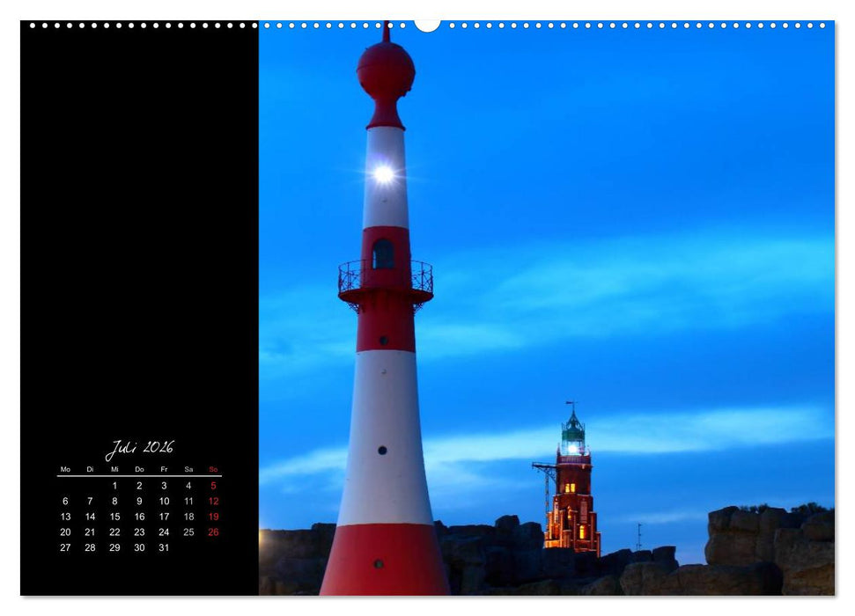Select the red Sunday date 5

pyautogui.click(x=214, y=486)
